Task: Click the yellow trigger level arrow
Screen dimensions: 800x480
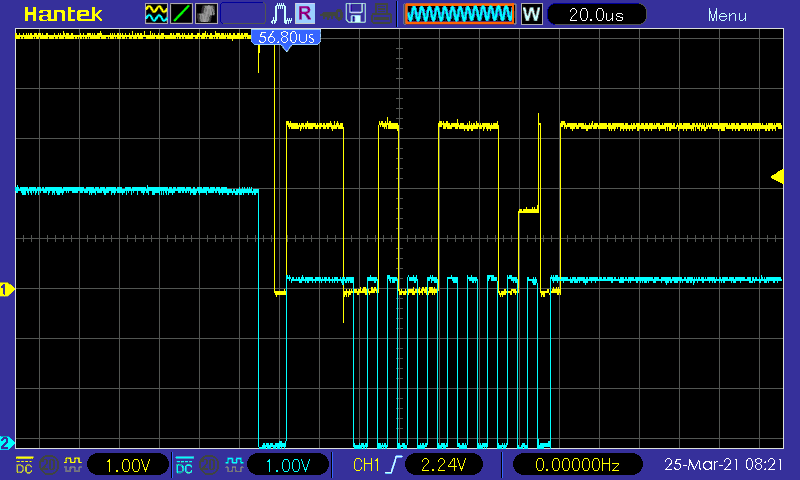Action: click(x=777, y=177)
